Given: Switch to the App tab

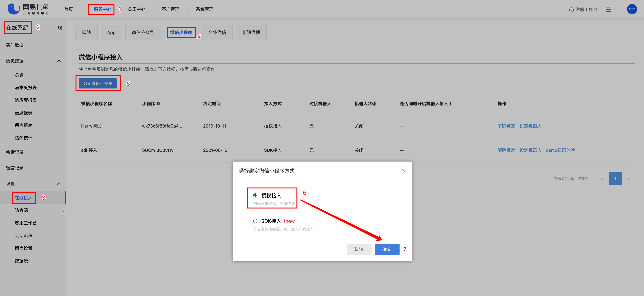Looking at the screenshot, I should pos(111,33).
